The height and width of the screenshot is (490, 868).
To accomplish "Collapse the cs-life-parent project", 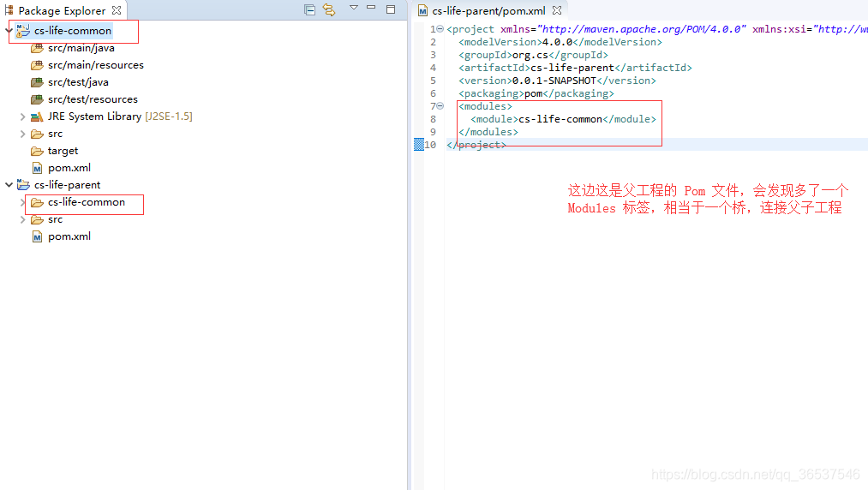I will pyautogui.click(x=9, y=184).
